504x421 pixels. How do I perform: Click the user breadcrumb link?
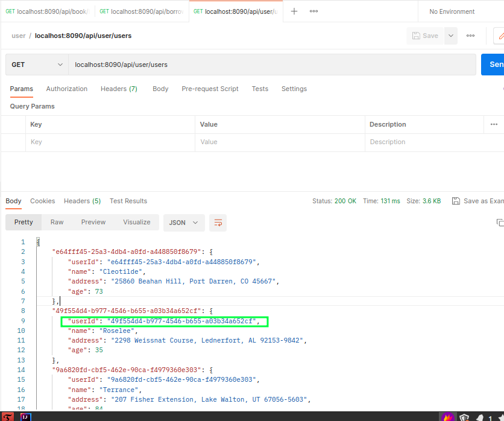[x=19, y=36]
